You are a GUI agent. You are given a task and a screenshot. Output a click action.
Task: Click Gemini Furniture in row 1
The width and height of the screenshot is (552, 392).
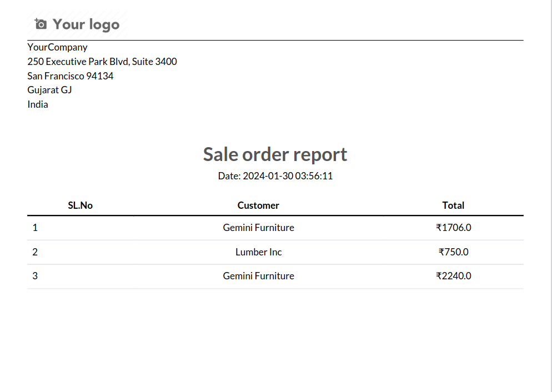click(x=258, y=228)
